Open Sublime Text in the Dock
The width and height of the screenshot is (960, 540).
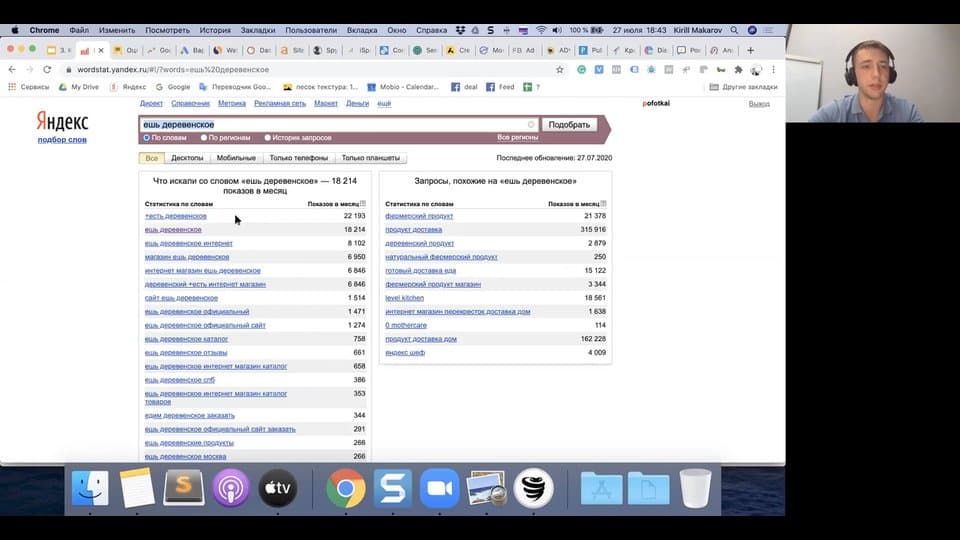point(184,488)
